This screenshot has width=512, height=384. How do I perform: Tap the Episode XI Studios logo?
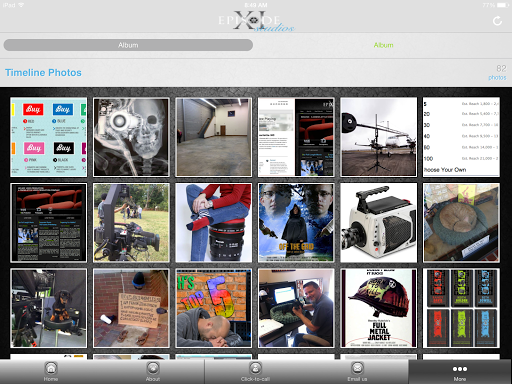click(x=256, y=21)
